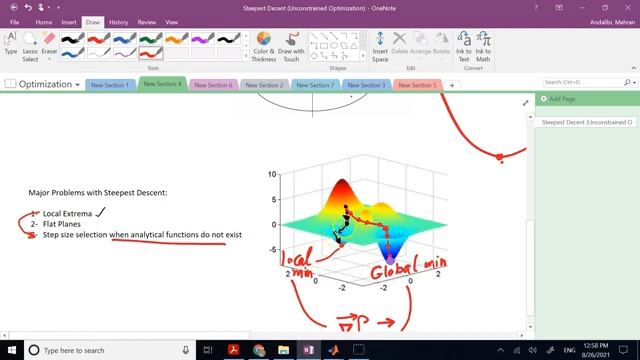Pick the green pen in pen gallery

(x=151, y=39)
